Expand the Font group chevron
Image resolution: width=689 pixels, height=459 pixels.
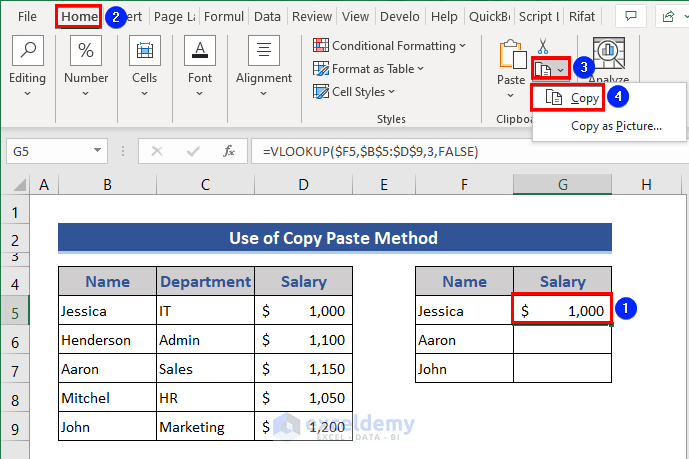click(x=199, y=94)
